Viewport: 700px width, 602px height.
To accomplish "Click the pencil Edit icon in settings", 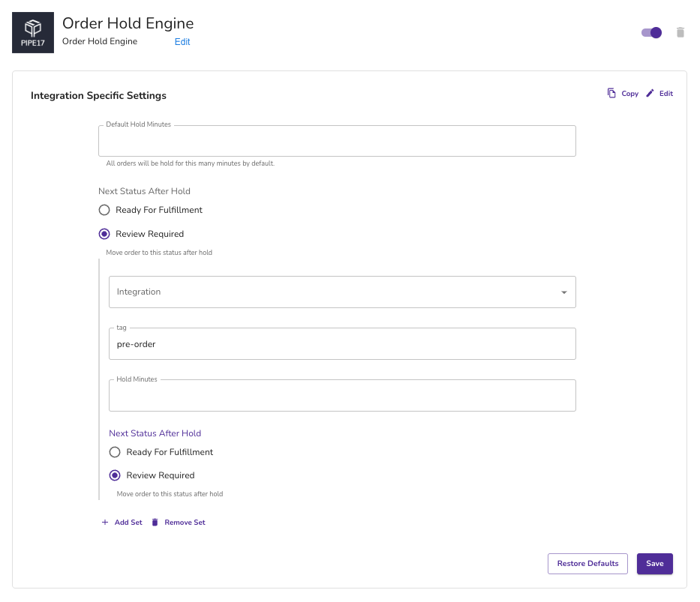I will pyautogui.click(x=650, y=93).
